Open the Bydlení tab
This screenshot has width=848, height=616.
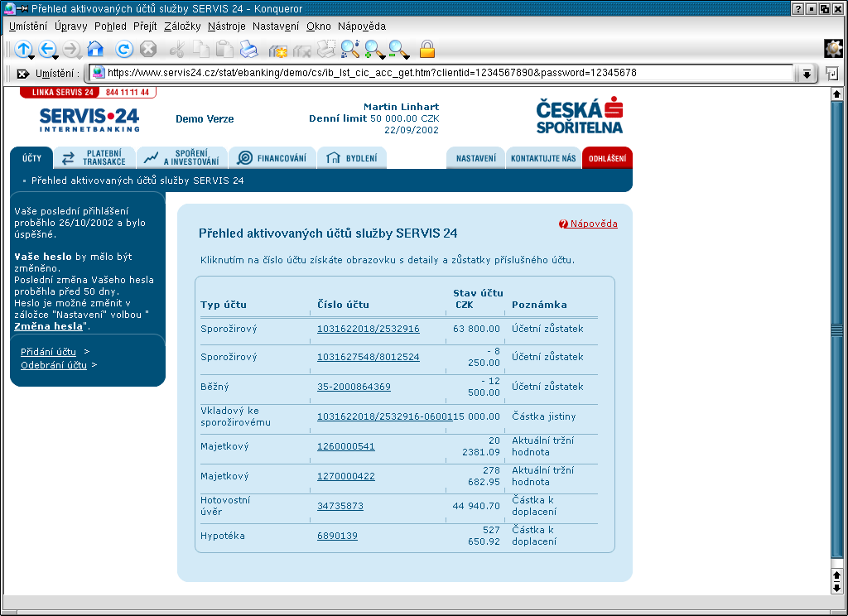pos(351,158)
